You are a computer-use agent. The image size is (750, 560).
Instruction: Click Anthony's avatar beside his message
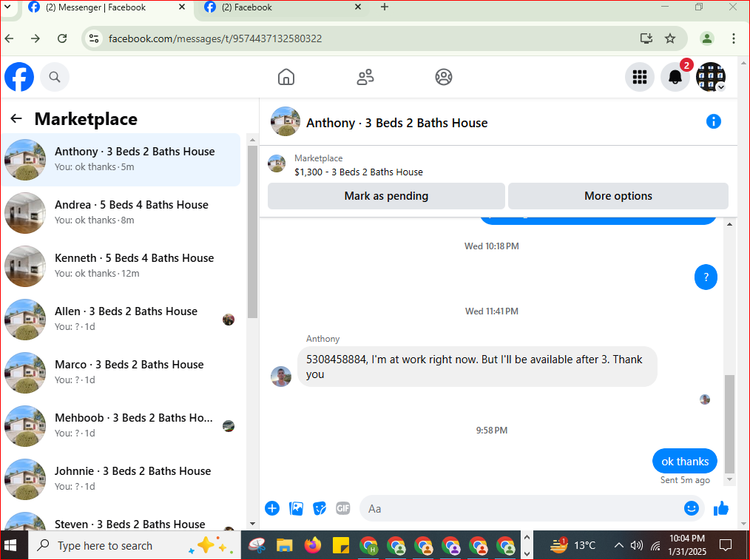point(281,377)
